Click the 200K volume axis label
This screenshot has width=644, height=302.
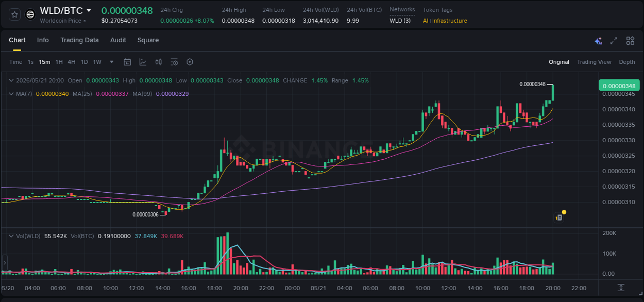[609, 233]
